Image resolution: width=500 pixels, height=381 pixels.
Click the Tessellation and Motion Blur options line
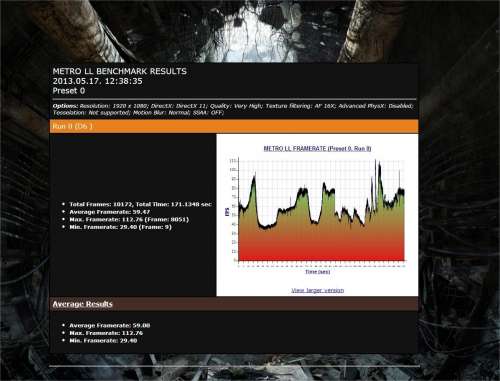pyautogui.click(x=138, y=113)
